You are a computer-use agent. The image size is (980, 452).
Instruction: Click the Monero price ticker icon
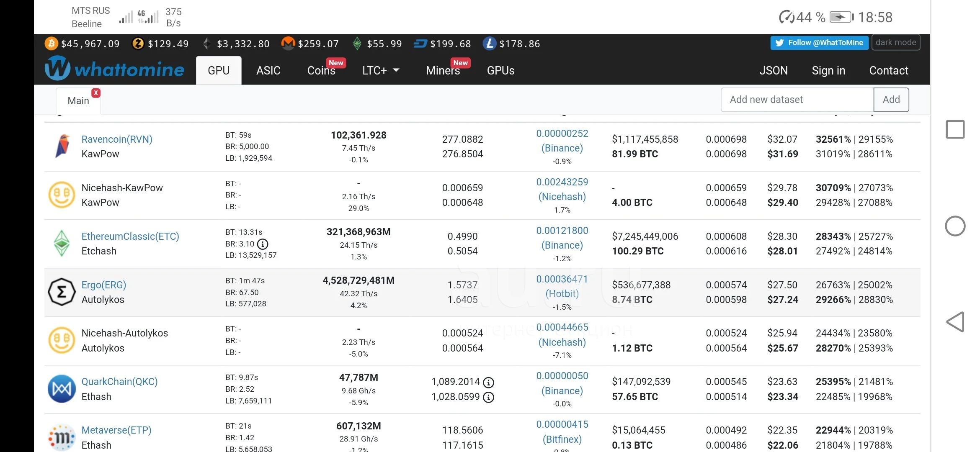pyautogui.click(x=288, y=44)
